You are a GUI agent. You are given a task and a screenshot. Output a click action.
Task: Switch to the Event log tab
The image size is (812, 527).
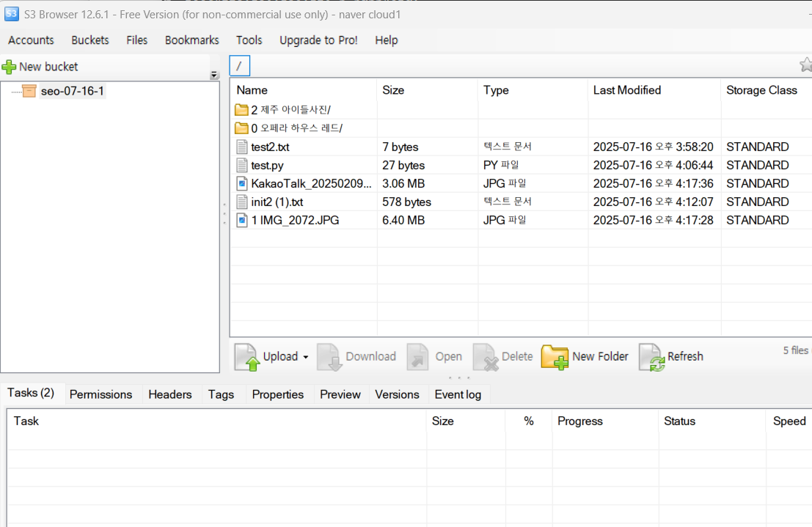pos(458,394)
